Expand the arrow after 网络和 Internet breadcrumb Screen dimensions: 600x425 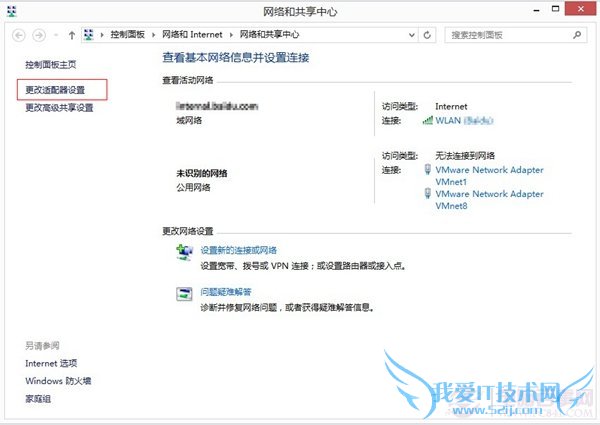click(x=231, y=35)
